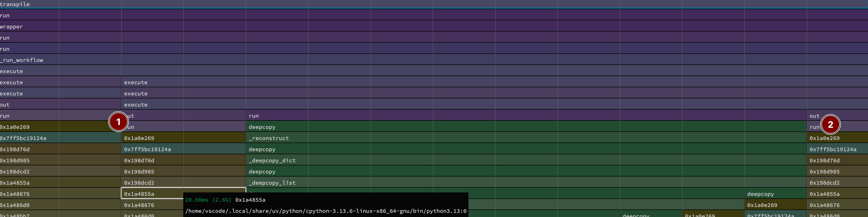Click the python3.13 file path in the tooltip
Image resolution: width=868 pixels, height=217 pixels.
[x=326, y=211]
